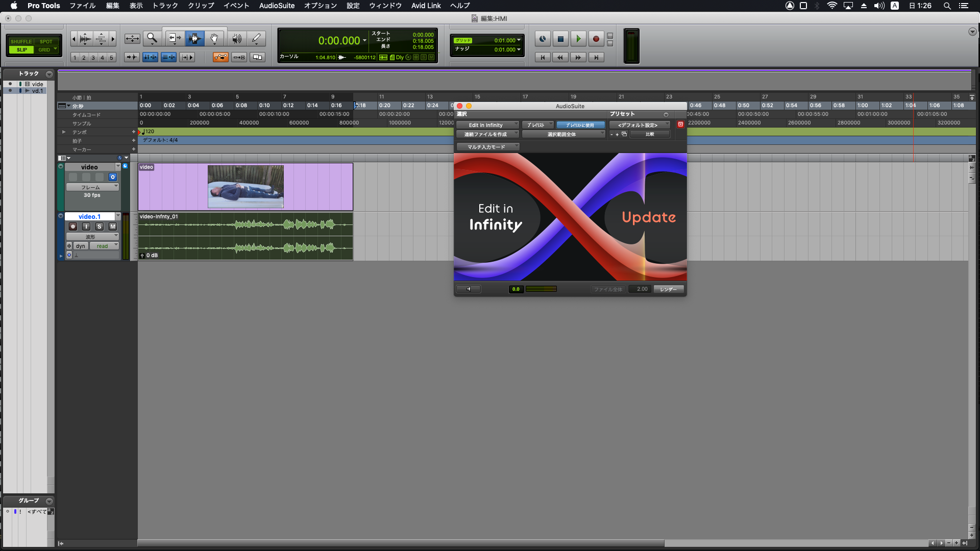Select the Selector waveform tool

pos(194,38)
